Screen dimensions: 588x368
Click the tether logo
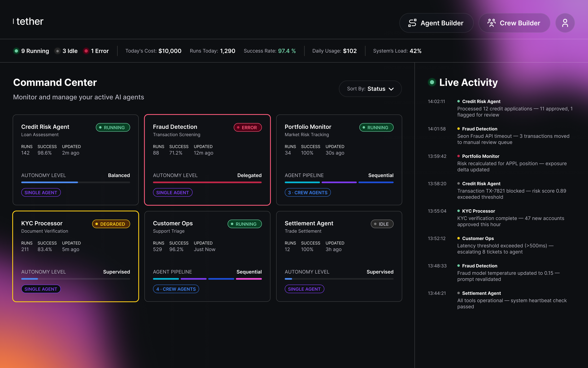click(x=28, y=21)
